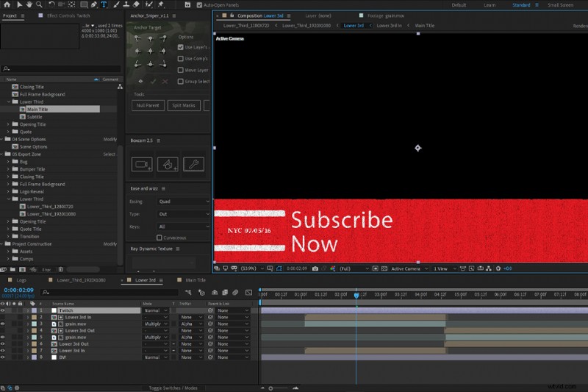588x392 pixels.
Task: Click the timeline zoom slider handle
Action: click(270, 388)
